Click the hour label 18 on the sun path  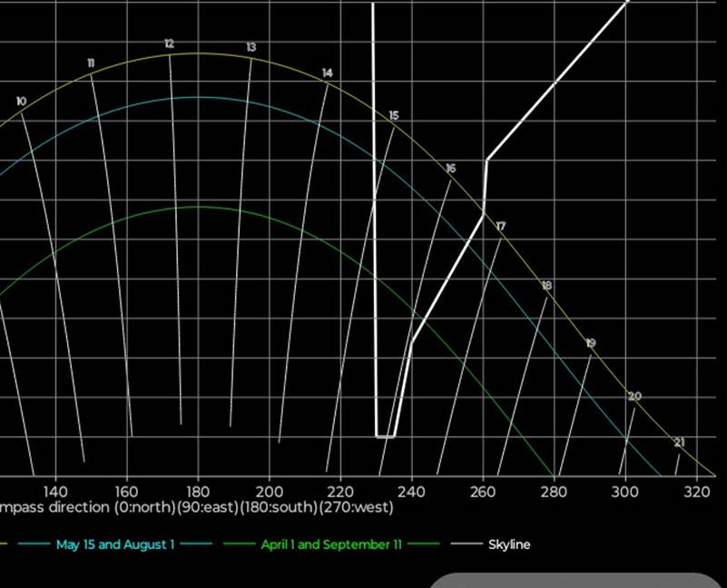coord(547,286)
